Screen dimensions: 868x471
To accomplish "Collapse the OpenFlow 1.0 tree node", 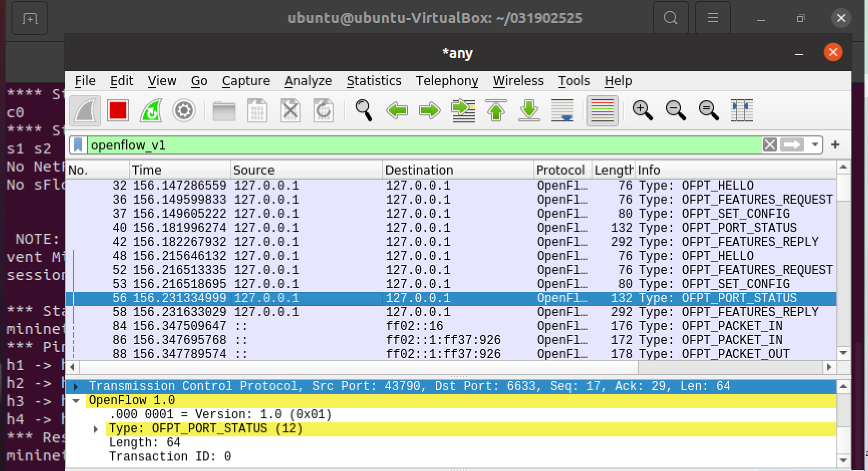I will pyautogui.click(x=76, y=401).
